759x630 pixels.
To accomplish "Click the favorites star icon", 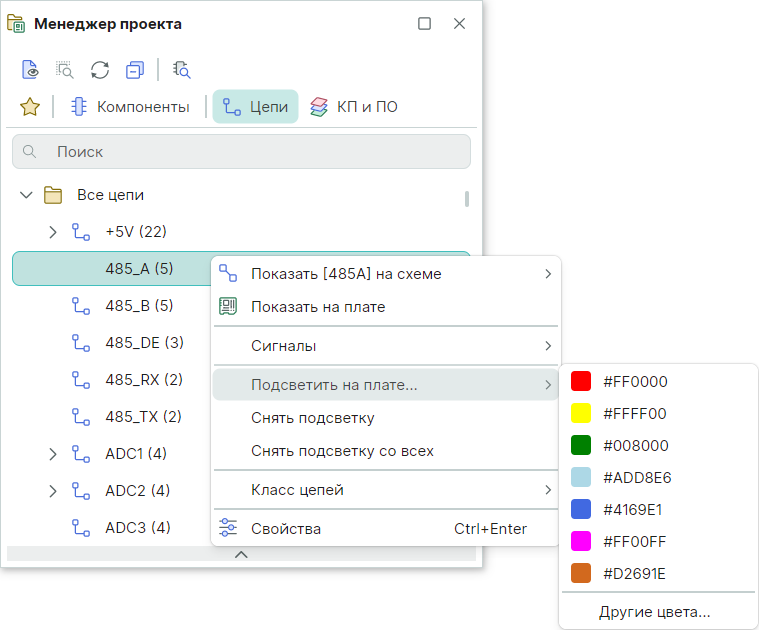I will [30, 107].
